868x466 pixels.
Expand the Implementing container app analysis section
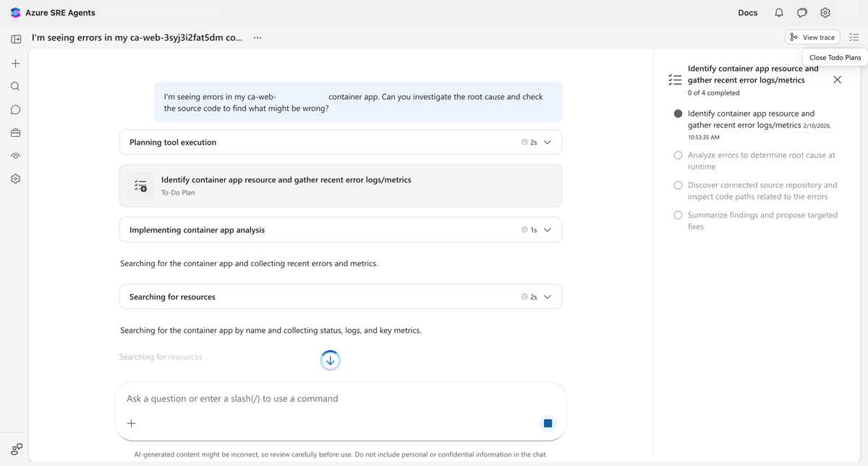pyautogui.click(x=548, y=229)
